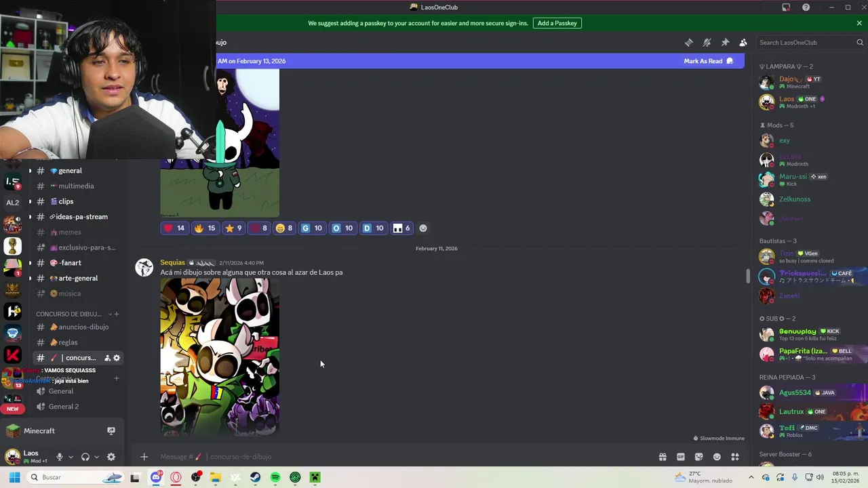Open Sequias's drawing image attachment
This screenshot has height=488, width=868.
click(220, 357)
